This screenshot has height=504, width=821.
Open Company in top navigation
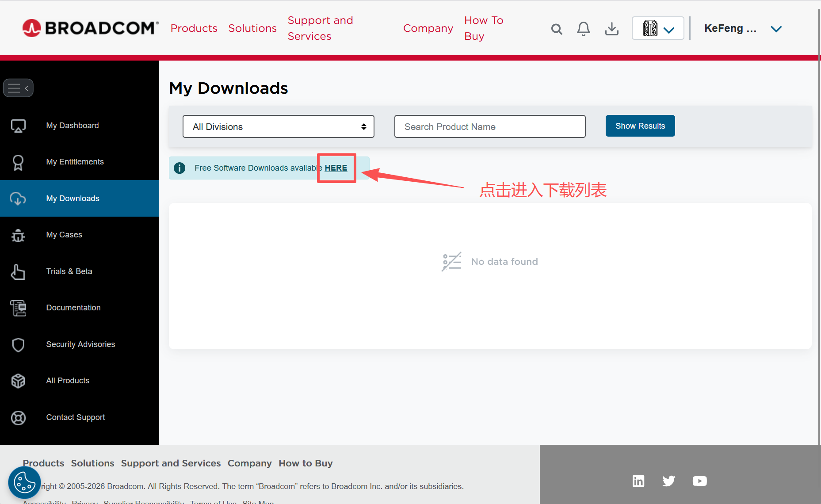tap(428, 28)
